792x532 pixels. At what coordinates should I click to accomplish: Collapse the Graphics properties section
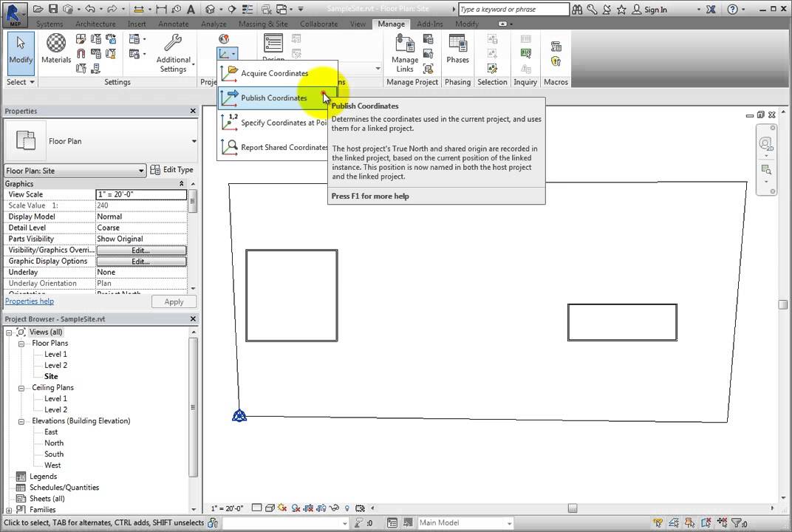pyautogui.click(x=181, y=184)
